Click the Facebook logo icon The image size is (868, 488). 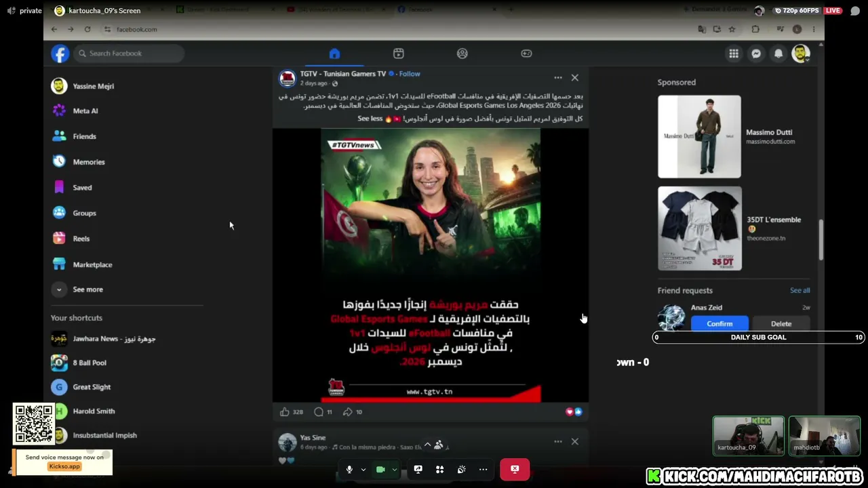point(60,54)
